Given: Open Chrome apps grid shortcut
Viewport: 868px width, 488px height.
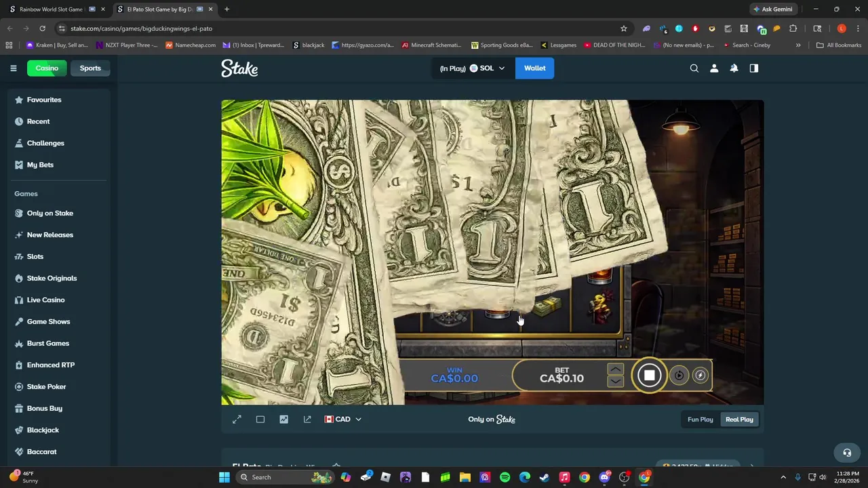Looking at the screenshot, I should point(9,45).
